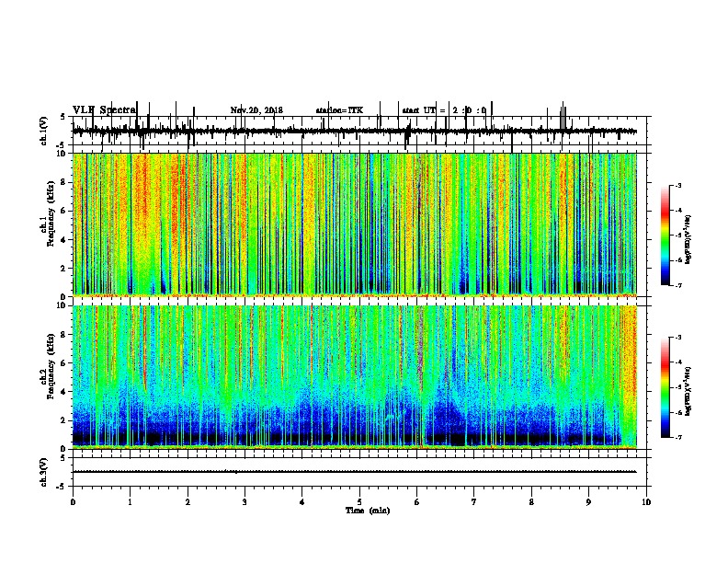Click inside the ch.2 spectrogram panel
728x563 pixels.
tap(354, 377)
